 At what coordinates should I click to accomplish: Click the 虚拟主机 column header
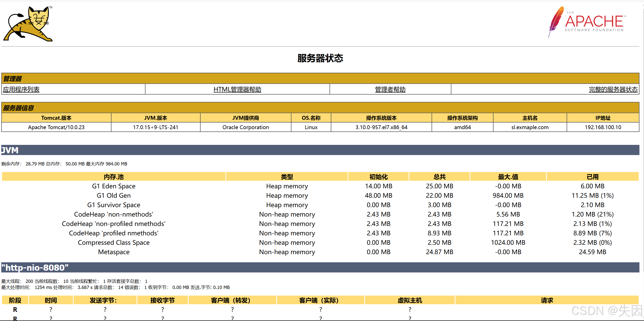(x=410, y=300)
